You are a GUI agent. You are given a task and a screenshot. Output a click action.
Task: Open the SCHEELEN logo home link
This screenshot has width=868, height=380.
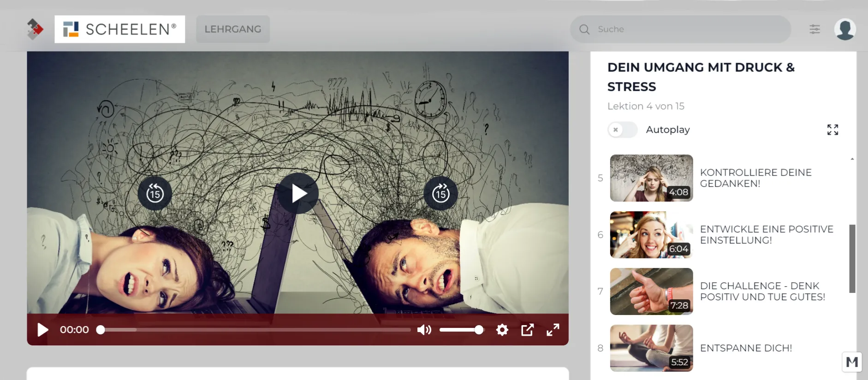(120, 29)
